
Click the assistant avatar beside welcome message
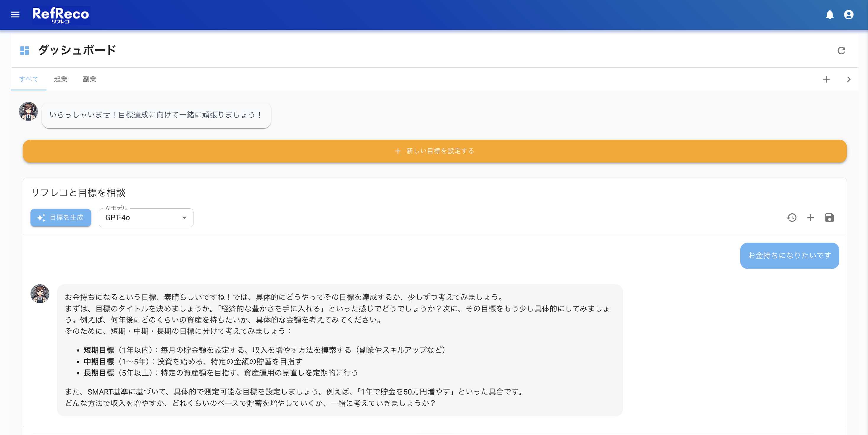point(28,111)
